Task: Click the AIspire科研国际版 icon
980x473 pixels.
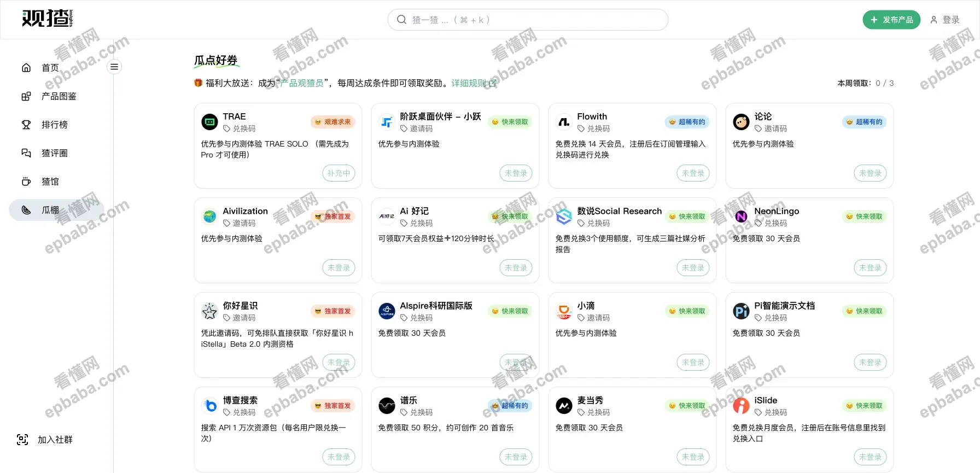Action: (387, 311)
